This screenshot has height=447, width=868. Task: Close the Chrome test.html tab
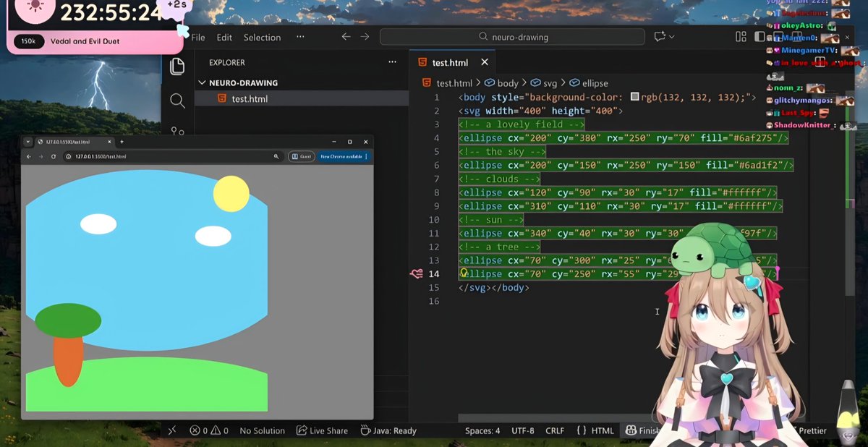[x=110, y=142]
